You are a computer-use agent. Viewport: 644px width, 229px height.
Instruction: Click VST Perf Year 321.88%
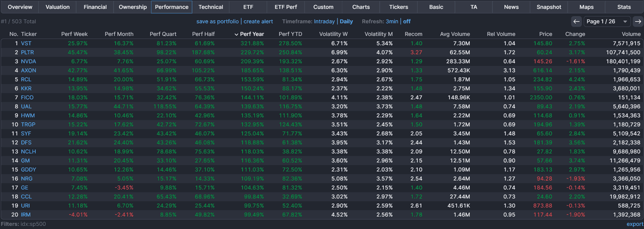[x=252, y=43]
